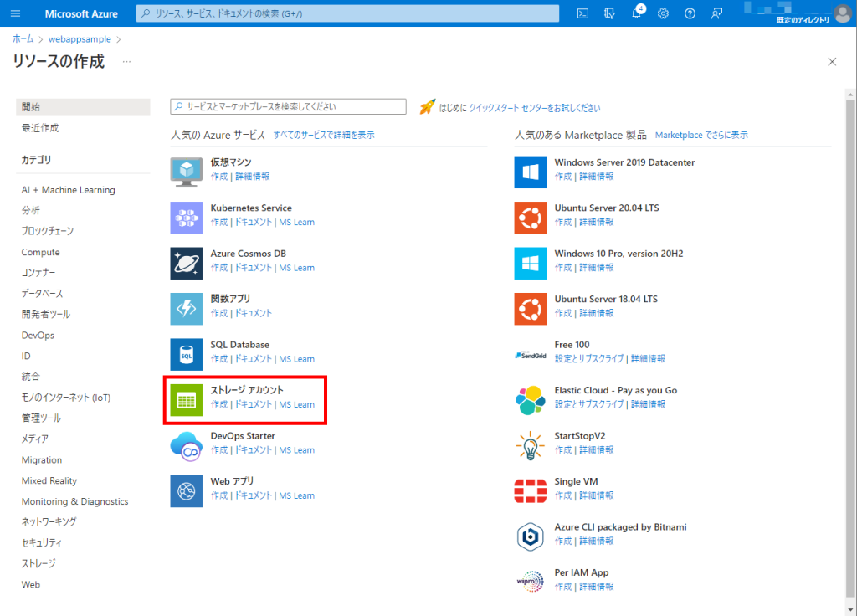Select the 最近作成 menu item
Screen dimensions: 857x616
click(40, 128)
